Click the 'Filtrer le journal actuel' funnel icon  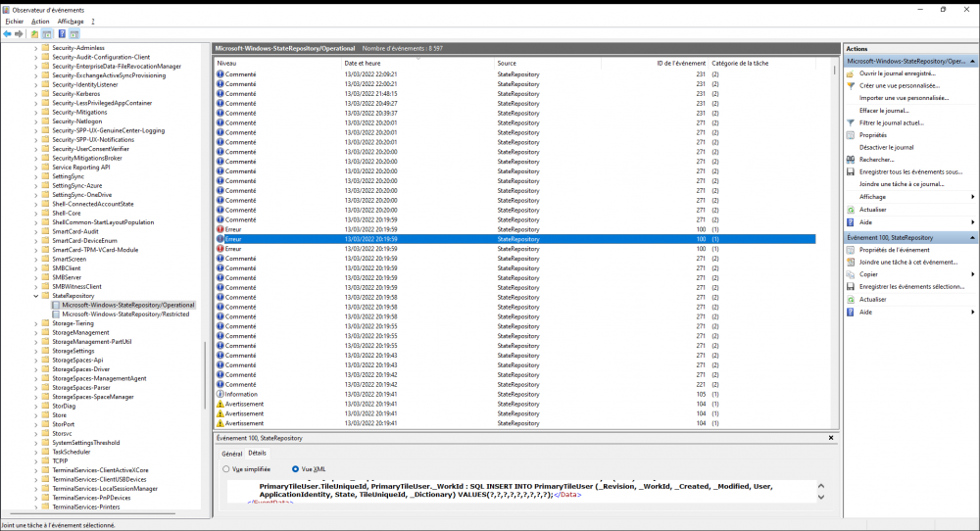(x=851, y=122)
